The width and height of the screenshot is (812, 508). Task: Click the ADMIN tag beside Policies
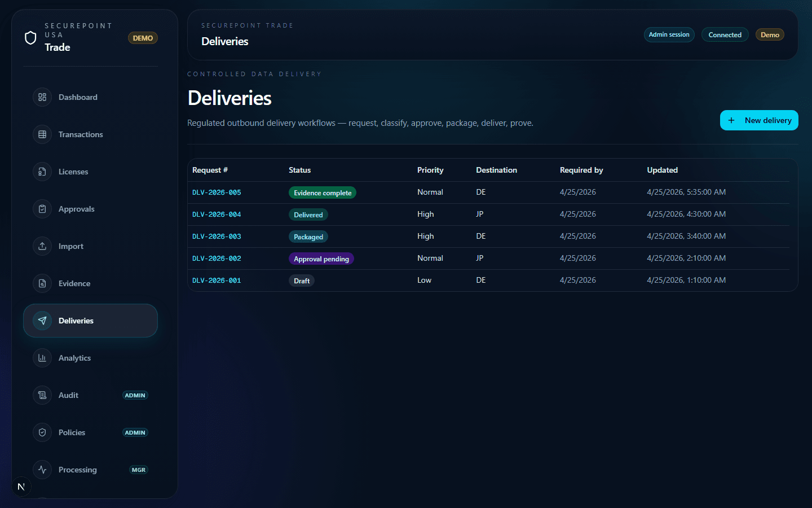135,432
